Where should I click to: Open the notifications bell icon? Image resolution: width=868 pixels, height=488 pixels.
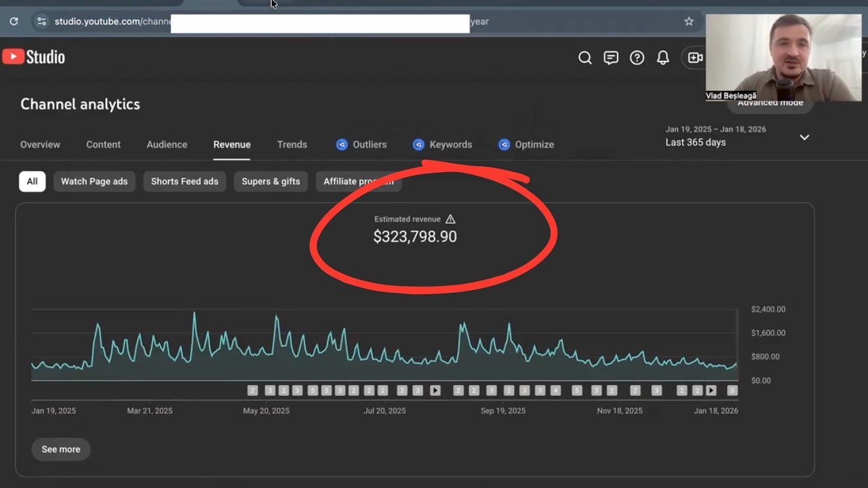coord(663,58)
